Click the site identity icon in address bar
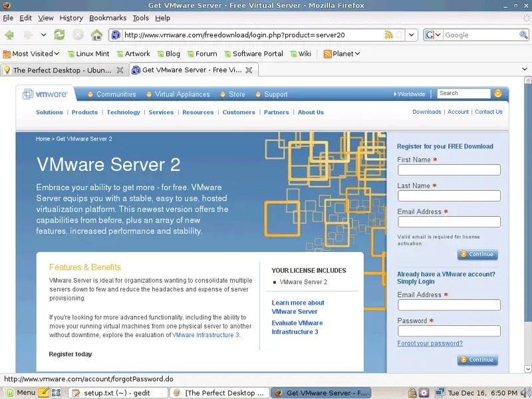 point(116,35)
